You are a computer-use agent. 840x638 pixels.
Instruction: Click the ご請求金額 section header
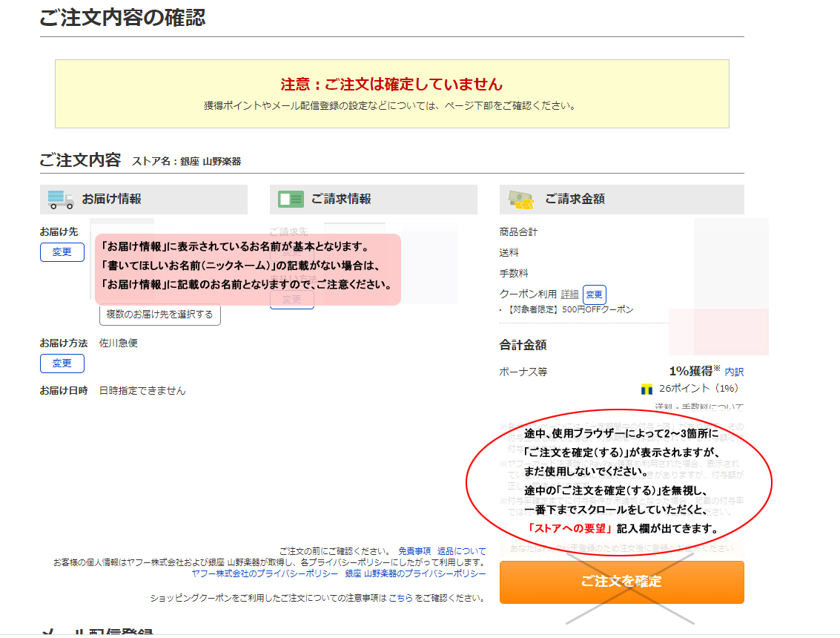point(575,199)
